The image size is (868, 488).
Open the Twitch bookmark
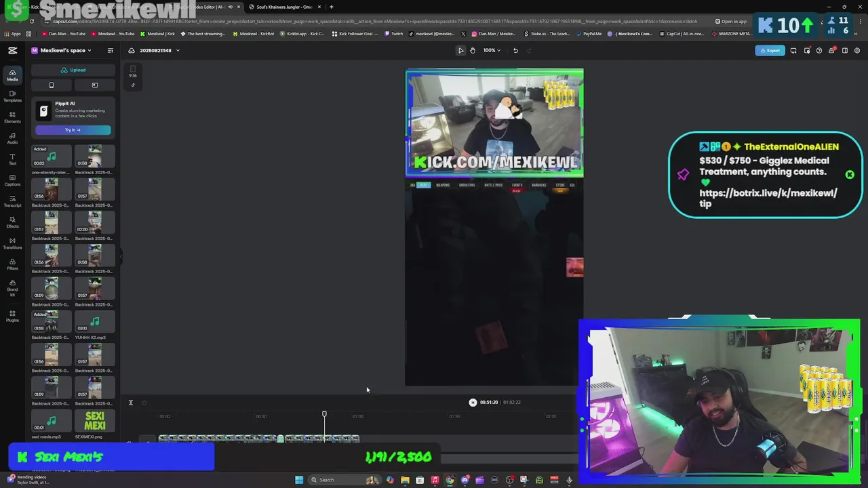[394, 33]
